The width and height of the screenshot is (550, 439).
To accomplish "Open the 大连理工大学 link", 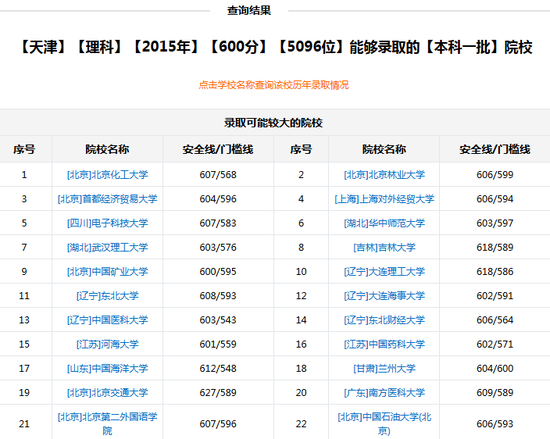I will point(384,271).
